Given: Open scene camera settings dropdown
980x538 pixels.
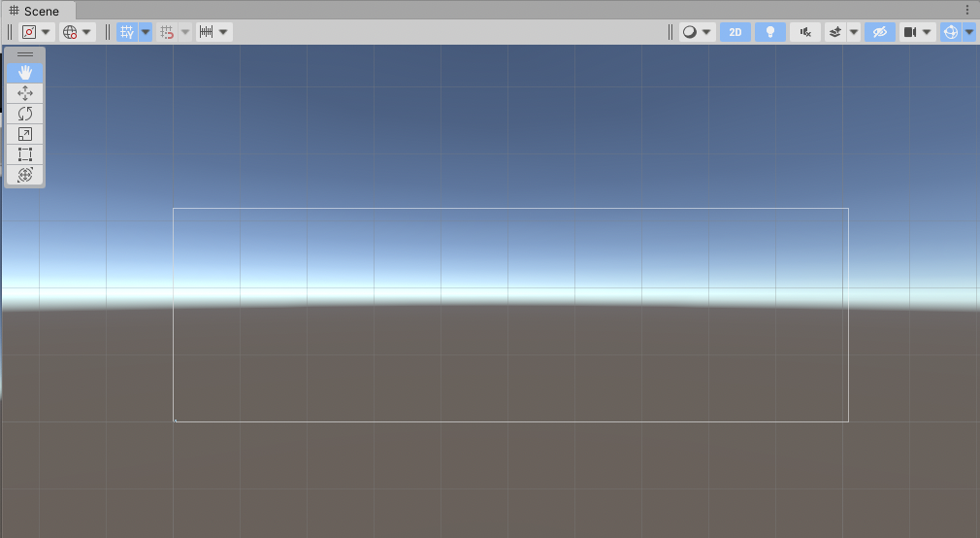Looking at the screenshot, I should click(x=918, y=32).
